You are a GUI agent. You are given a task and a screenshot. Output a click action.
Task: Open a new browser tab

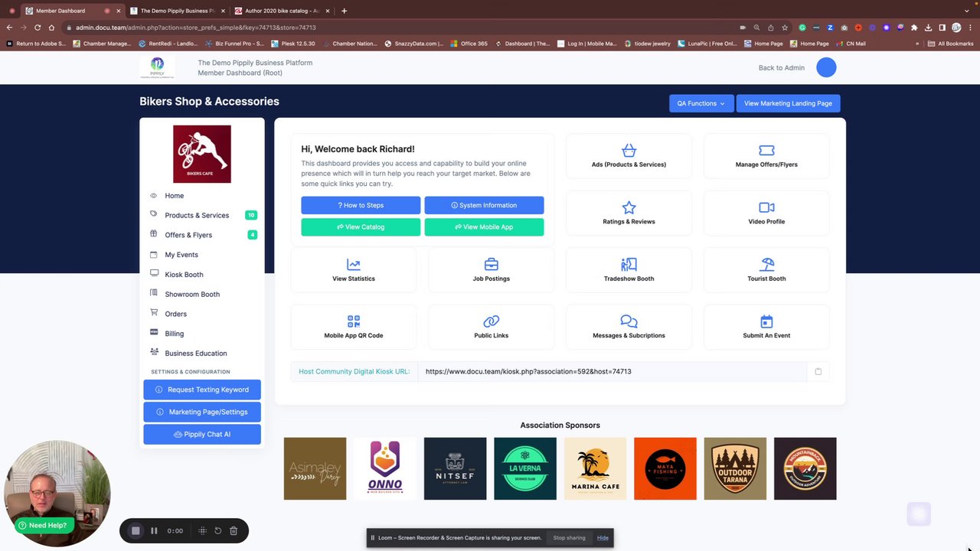(x=344, y=11)
